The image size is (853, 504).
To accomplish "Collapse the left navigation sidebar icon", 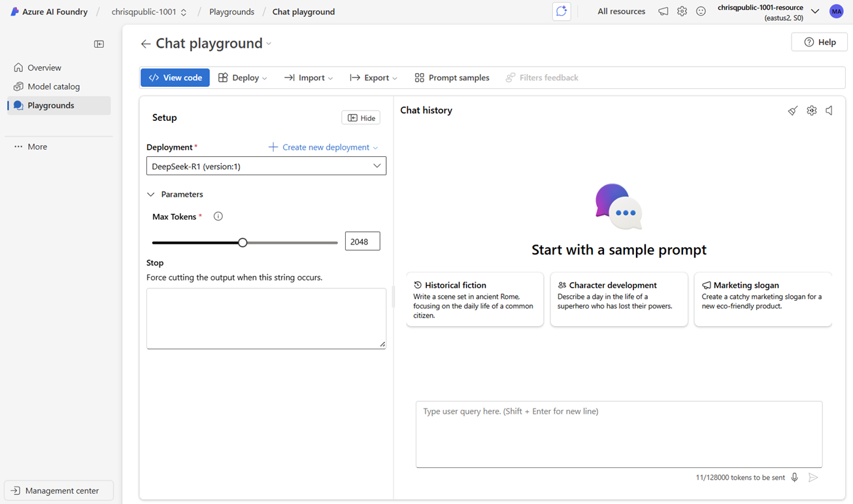I will click(99, 44).
